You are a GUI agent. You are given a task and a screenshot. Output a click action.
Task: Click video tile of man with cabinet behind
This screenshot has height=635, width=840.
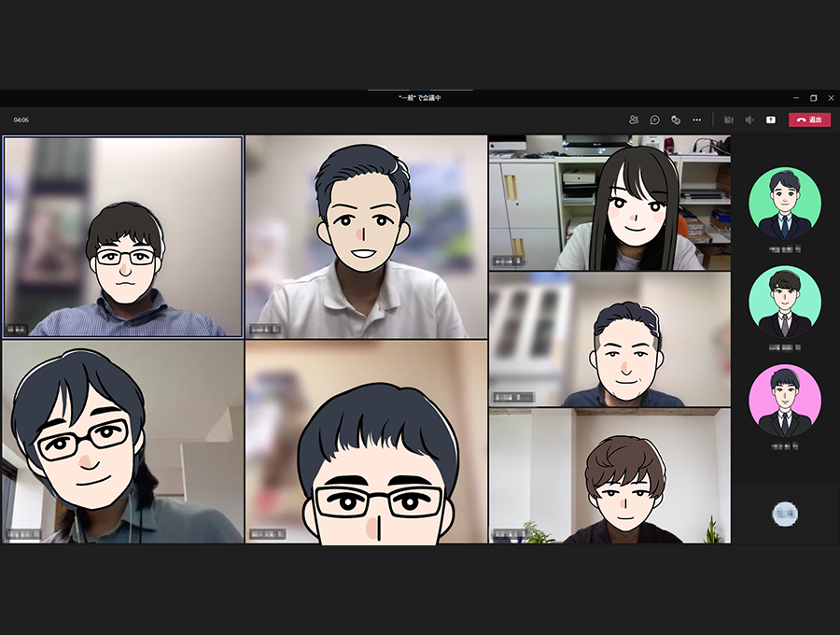(x=609, y=339)
